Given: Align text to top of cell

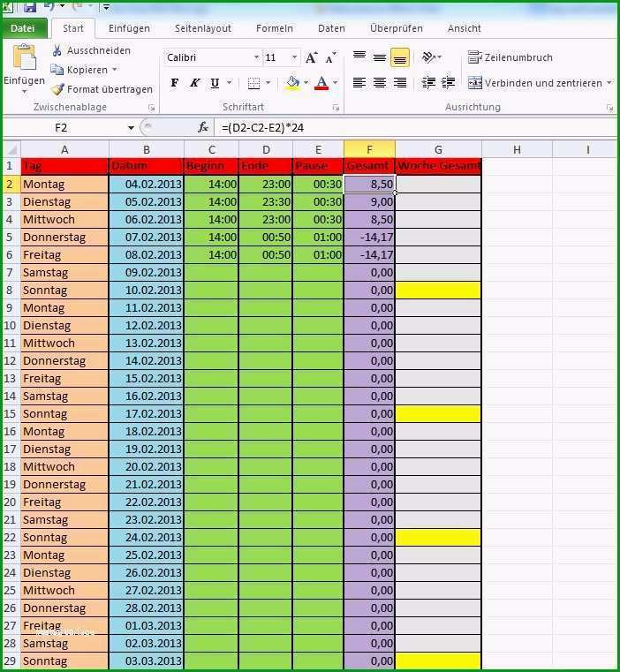Looking at the screenshot, I should (359, 57).
